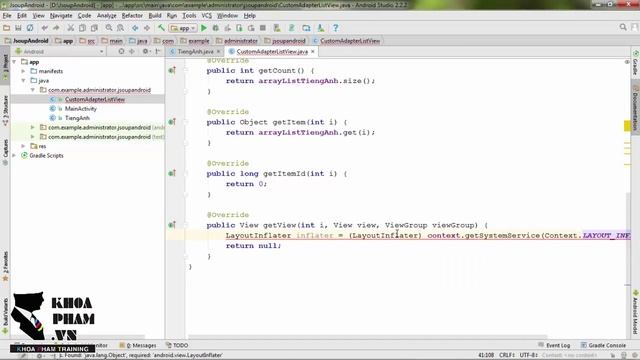Open the File menu

tap(7, 16)
